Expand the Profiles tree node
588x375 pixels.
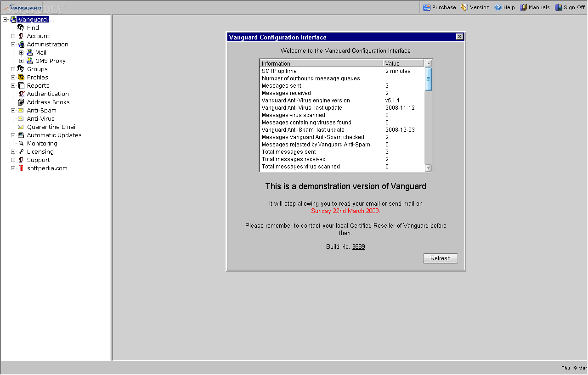coord(13,77)
